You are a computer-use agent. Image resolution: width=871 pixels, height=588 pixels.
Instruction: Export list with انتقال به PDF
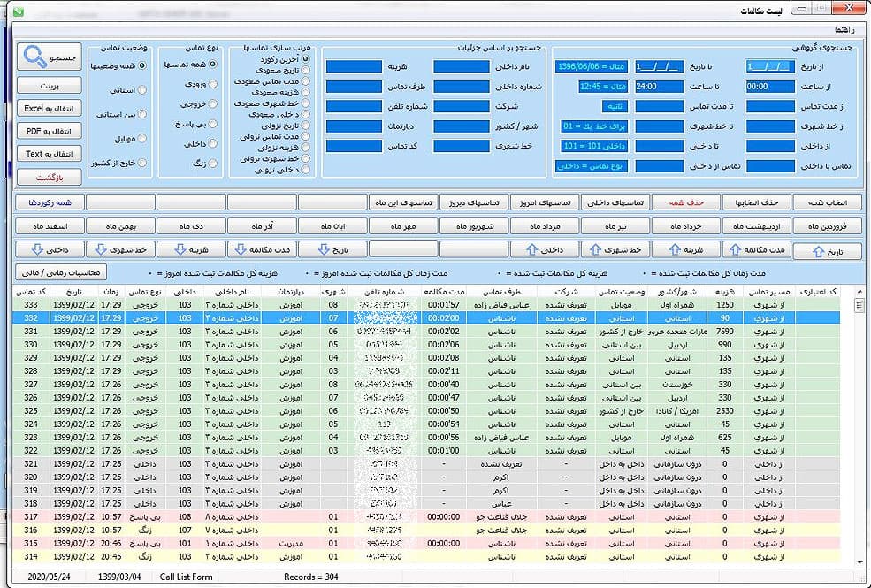point(50,131)
